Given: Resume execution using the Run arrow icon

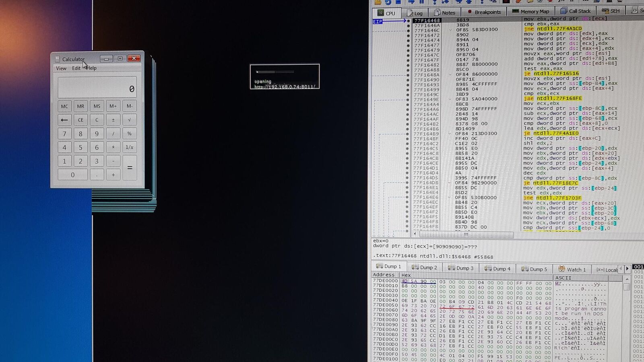Looking at the screenshot, I should pyautogui.click(x=411, y=2).
